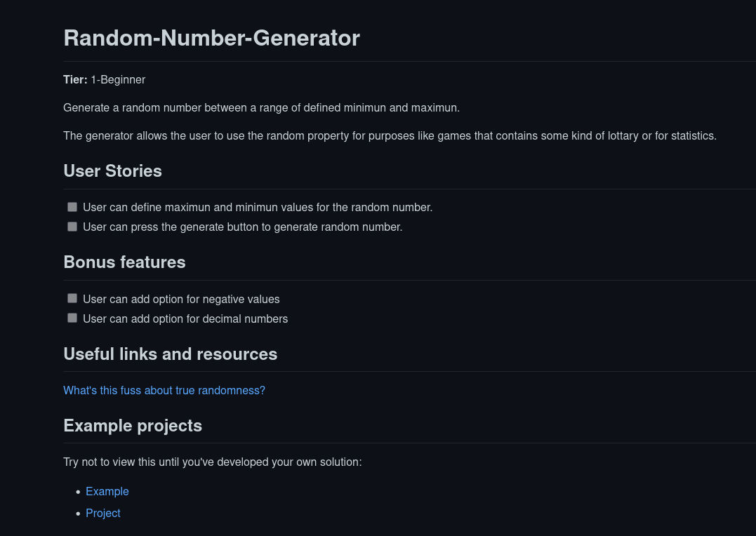Click the bold Tier label

pyautogui.click(x=75, y=79)
